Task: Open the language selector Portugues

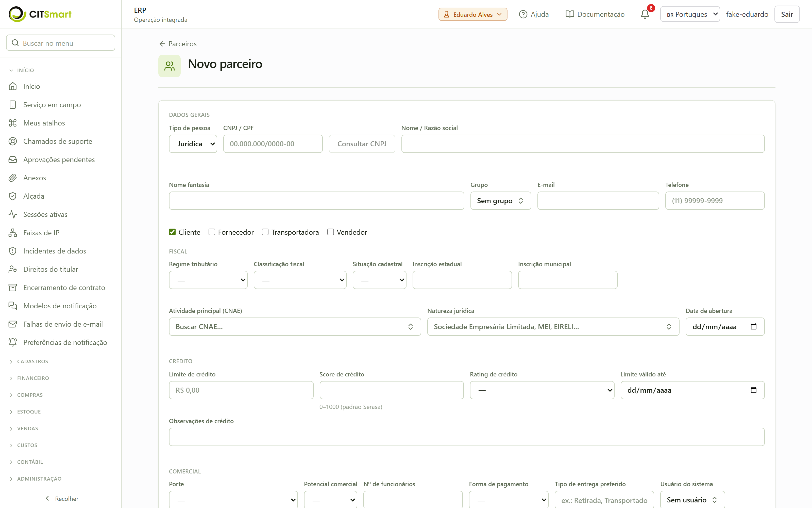Action: 690,14
